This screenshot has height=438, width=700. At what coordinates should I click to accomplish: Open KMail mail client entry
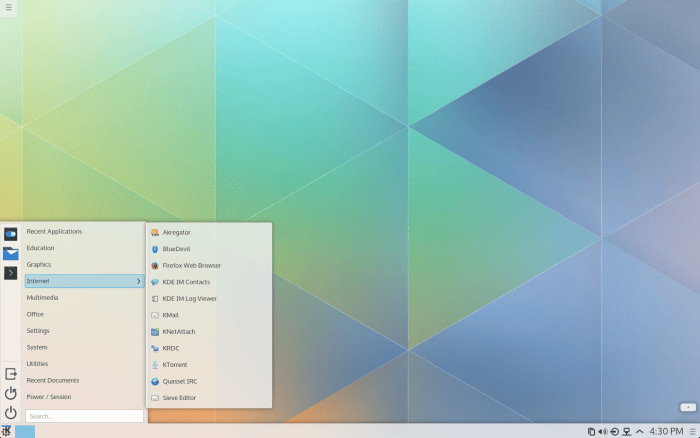coord(170,315)
